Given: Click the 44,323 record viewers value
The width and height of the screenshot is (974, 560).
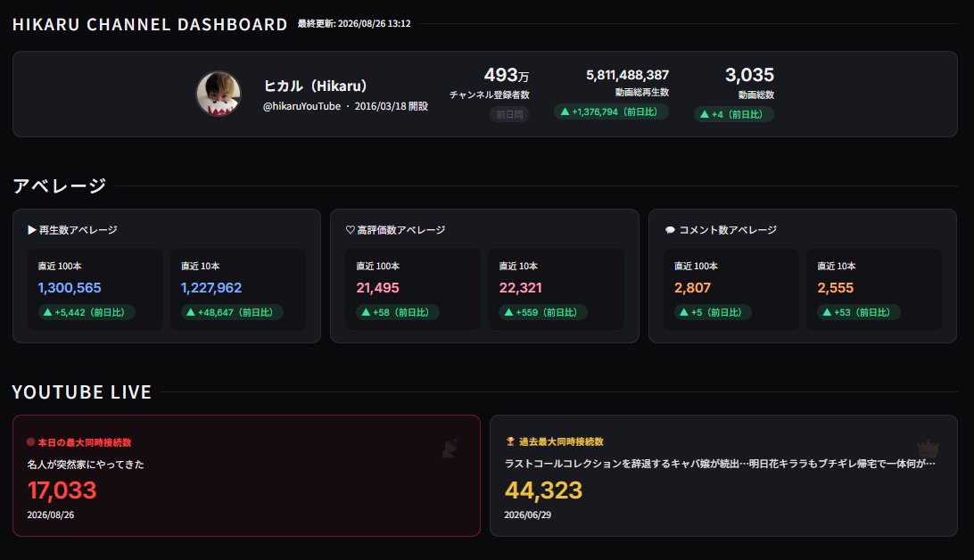Looking at the screenshot, I should [x=543, y=490].
